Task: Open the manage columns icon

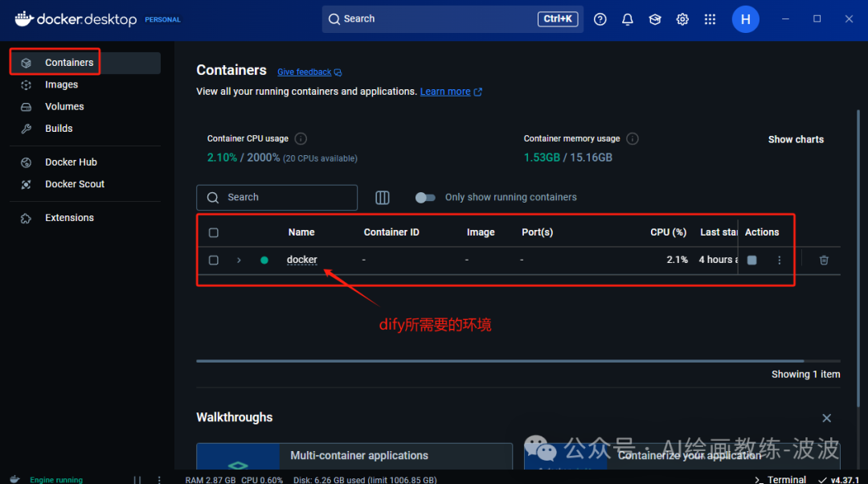Action: click(x=383, y=198)
